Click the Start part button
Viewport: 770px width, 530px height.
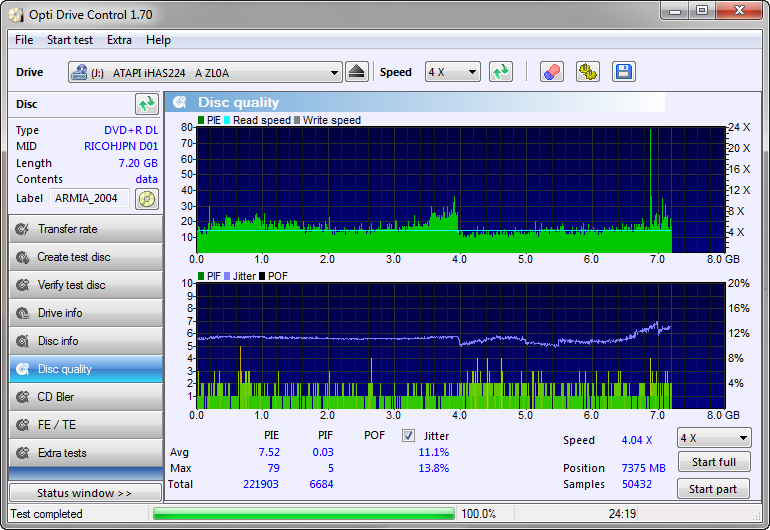click(713, 489)
